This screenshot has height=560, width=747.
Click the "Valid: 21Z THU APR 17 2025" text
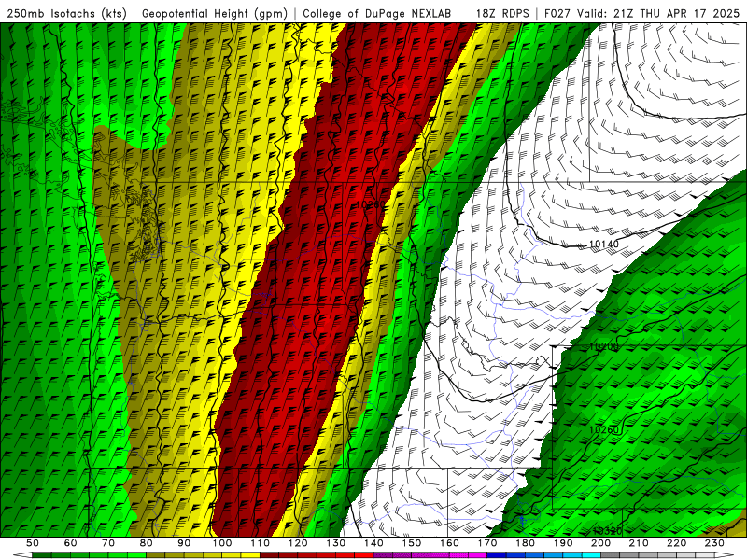[x=658, y=13]
